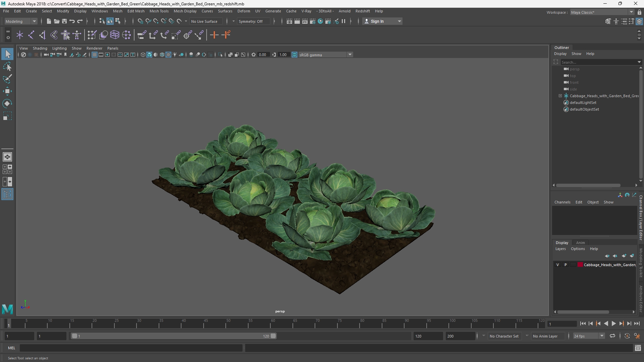Toggle color management on sRGB gamma
This screenshot has height=362, width=644.
[294, 55]
